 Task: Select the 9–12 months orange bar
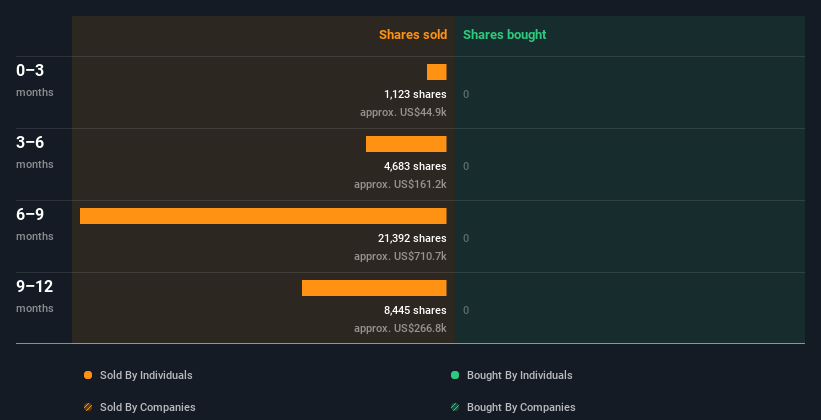(x=374, y=288)
